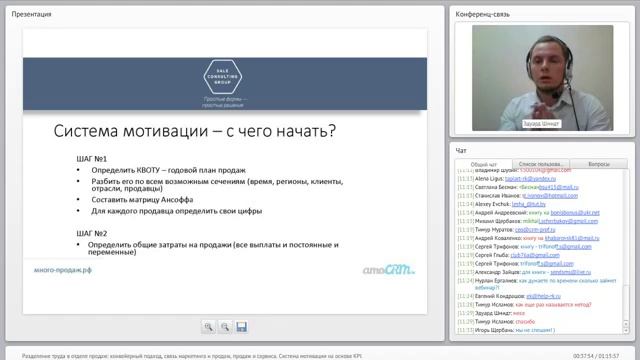
Task: Click the ШАГ №2 heading
Action: 91,233
